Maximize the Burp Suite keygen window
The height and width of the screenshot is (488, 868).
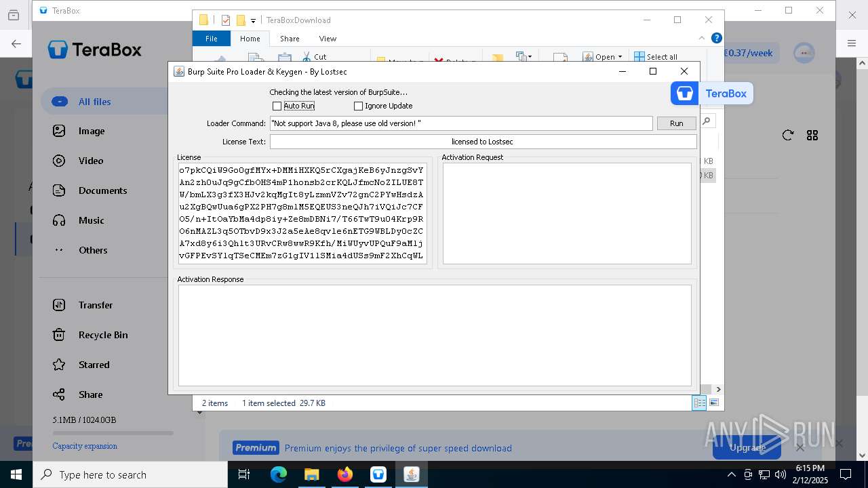coord(652,71)
